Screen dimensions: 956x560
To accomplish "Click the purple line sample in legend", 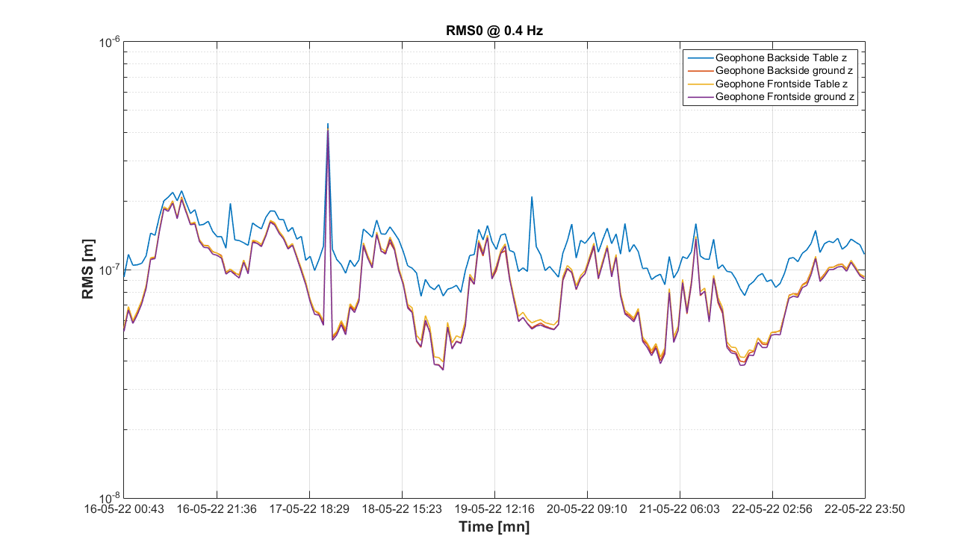I will 700,97.
